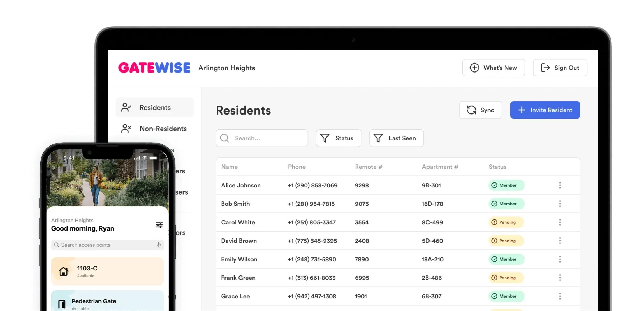Click apartment number 9B-301
This screenshot has width=644, height=311.
tap(431, 185)
